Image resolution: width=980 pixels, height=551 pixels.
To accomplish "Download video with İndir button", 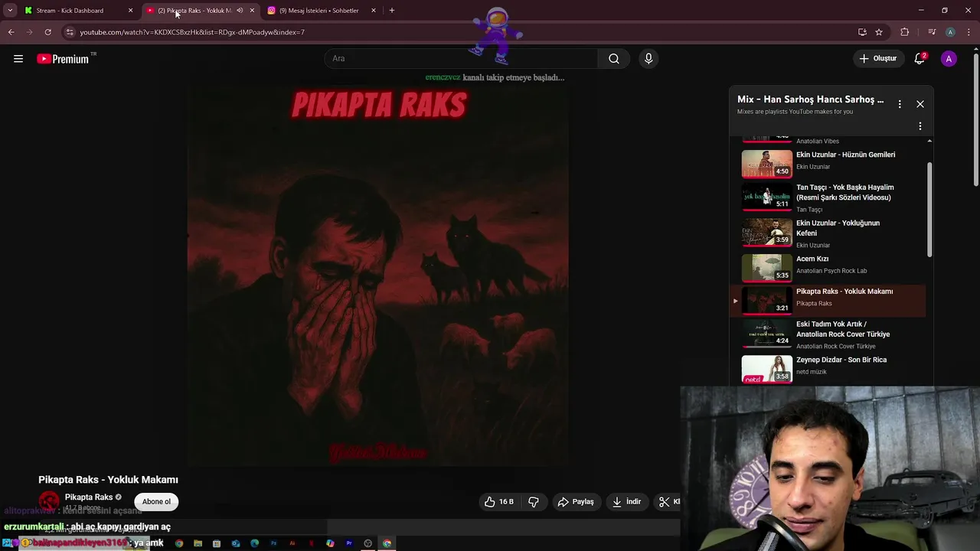I will (626, 502).
